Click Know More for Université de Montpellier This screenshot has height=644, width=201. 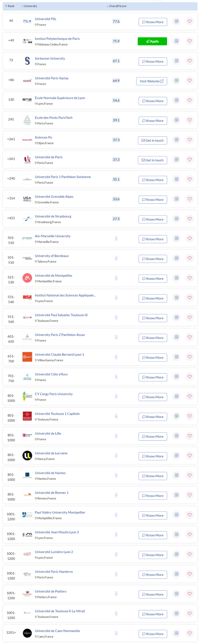153,279
